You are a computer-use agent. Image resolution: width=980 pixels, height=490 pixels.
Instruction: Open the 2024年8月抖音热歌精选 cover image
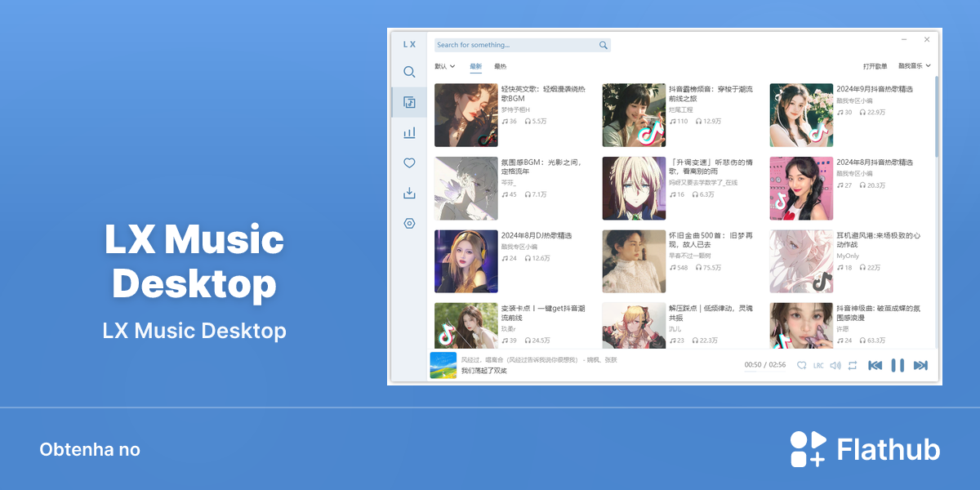click(801, 189)
